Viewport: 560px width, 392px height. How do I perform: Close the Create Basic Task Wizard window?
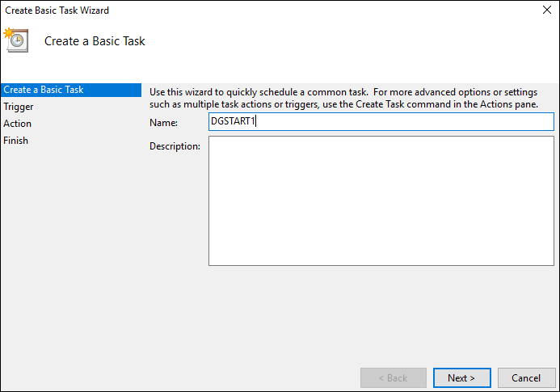pyautogui.click(x=547, y=10)
